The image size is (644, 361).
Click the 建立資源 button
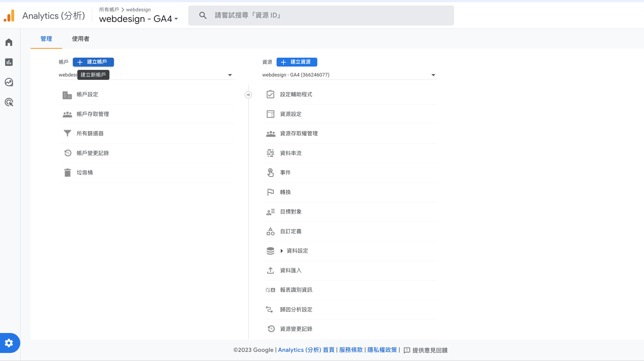point(297,62)
